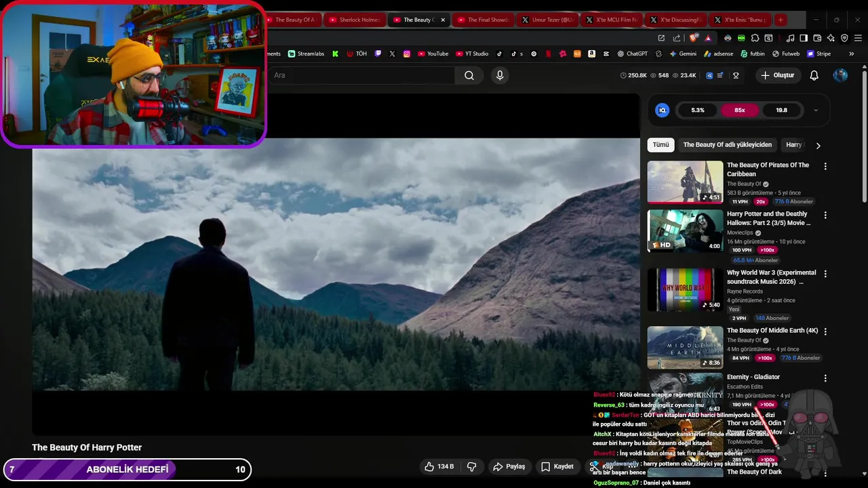
Task: Click the Oluştur create button
Action: coord(777,75)
